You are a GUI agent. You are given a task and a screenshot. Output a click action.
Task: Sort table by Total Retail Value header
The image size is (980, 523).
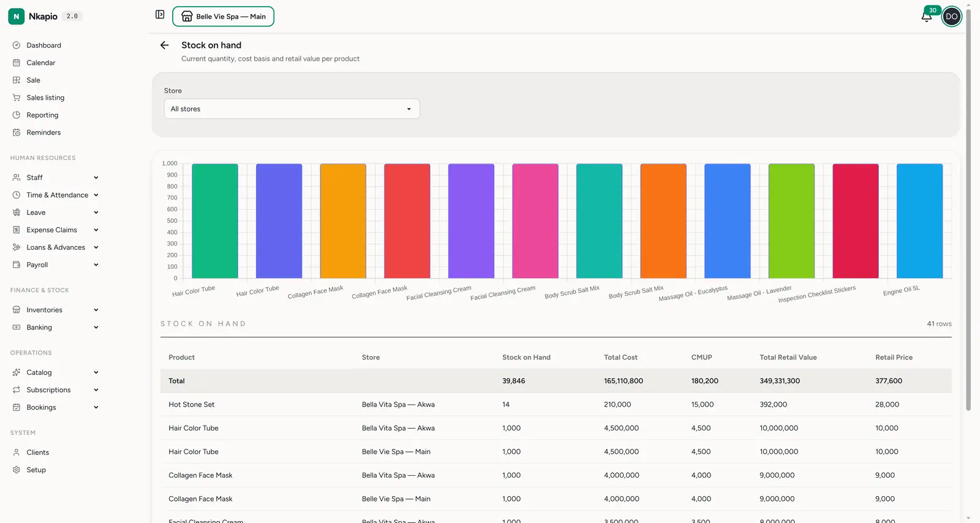pos(788,358)
